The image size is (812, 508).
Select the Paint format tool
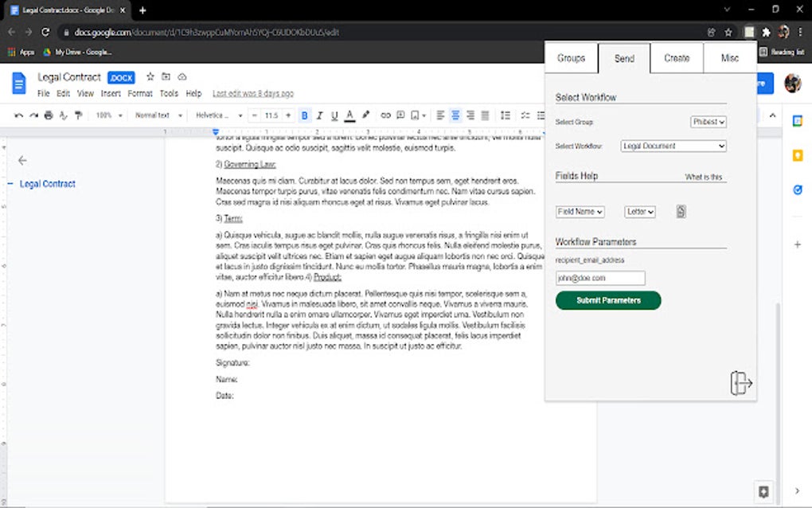click(x=76, y=115)
